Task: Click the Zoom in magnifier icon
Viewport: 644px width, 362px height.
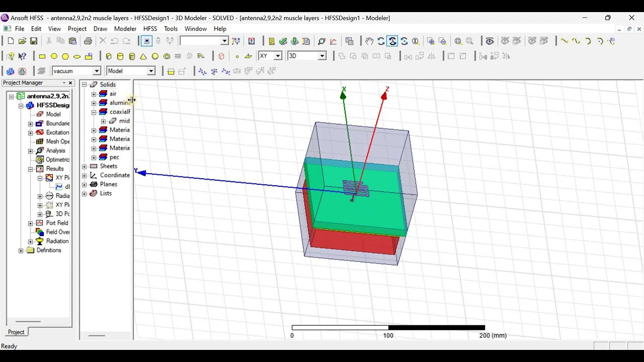Action: [431, 41]
